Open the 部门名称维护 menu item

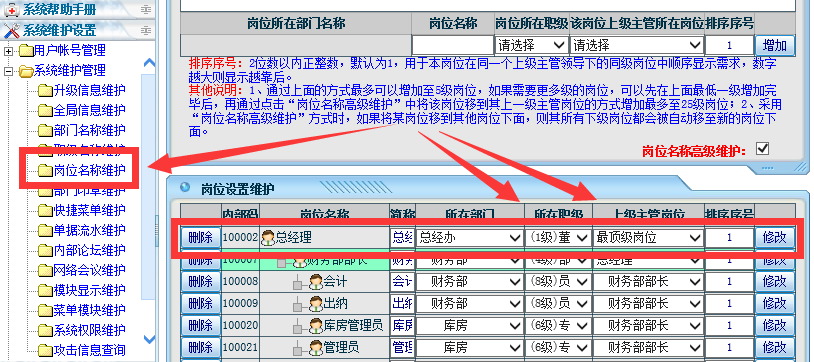(x=89, y=130)
